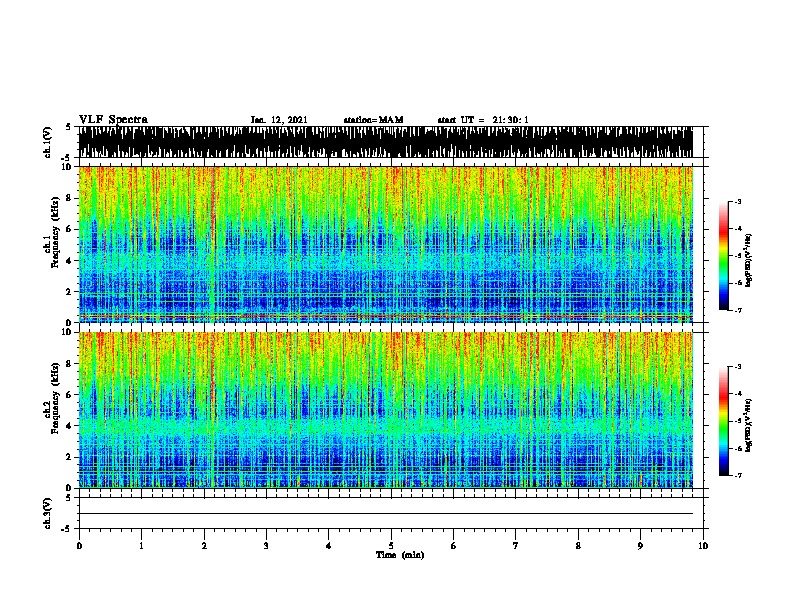Screen dimensions: 792x612
Task: Click time axis tick label "5"
Action: 391,545
